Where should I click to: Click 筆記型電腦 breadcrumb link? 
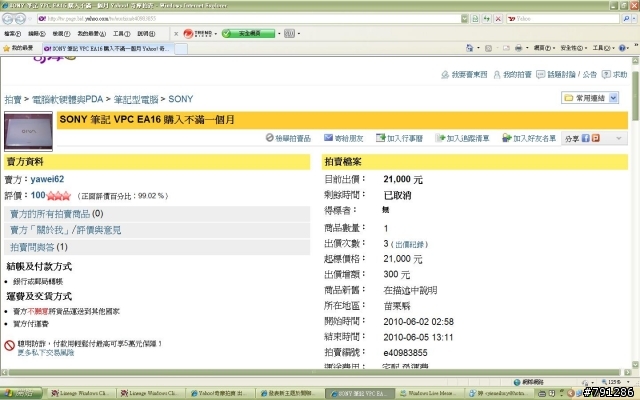(x=136, y=99)
